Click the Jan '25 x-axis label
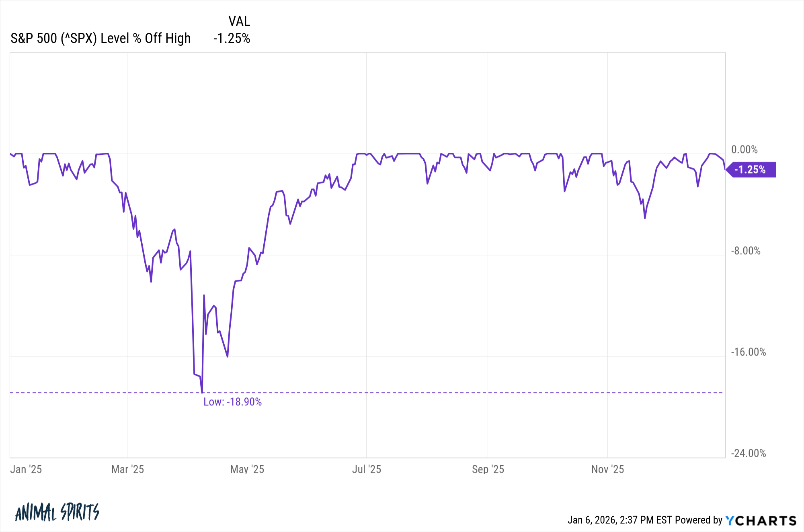The image size is (804, 532). pos(26,469)
